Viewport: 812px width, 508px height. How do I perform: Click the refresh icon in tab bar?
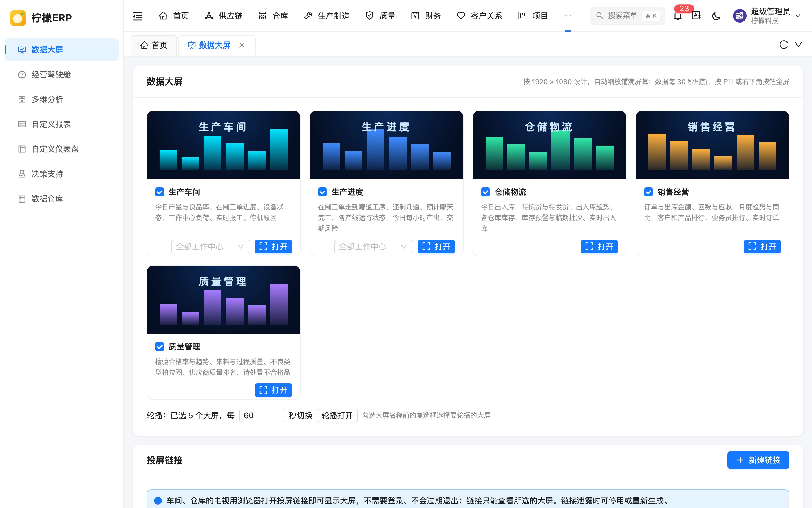point(784,45)
